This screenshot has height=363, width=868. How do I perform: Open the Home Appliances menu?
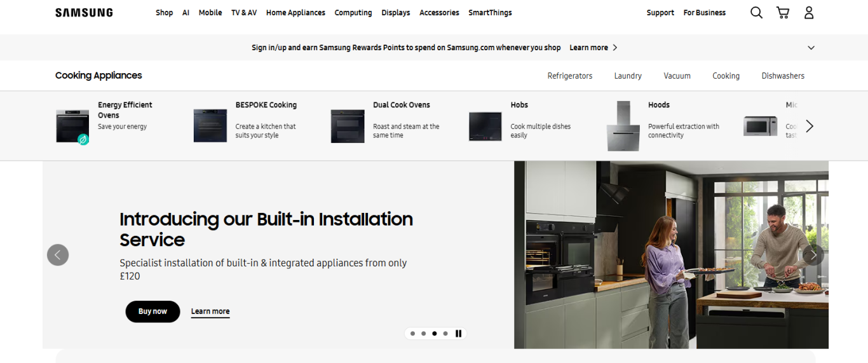click(x=295, y=13)
